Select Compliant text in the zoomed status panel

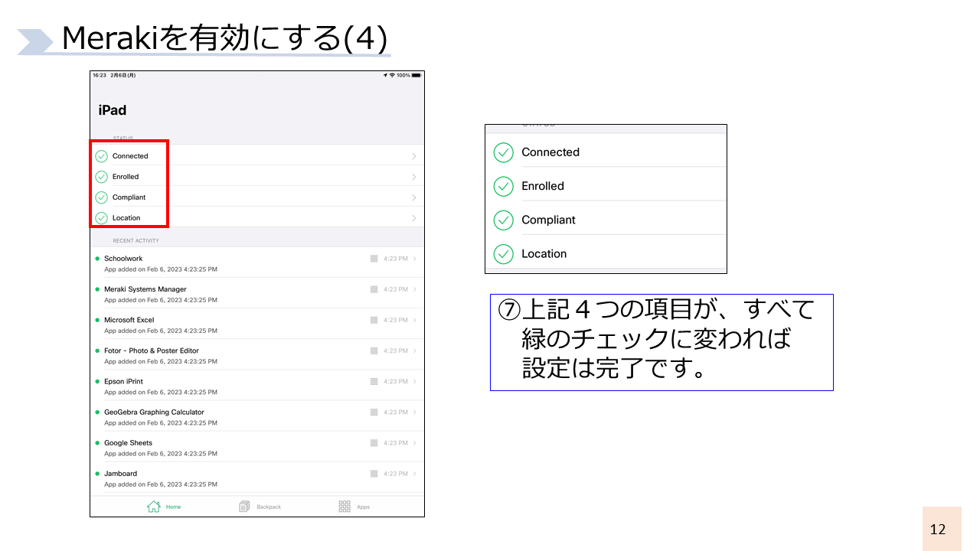548,220
